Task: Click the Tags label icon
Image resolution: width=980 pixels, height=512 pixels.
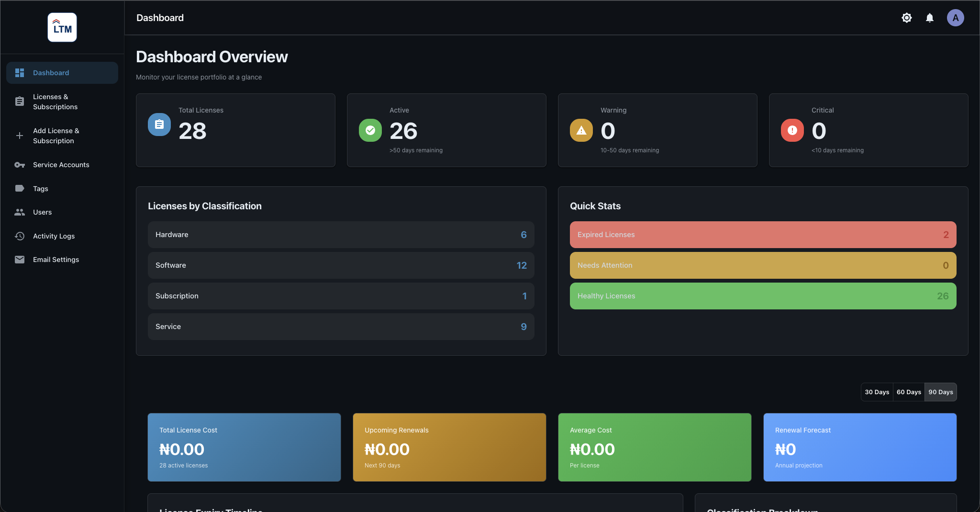Action: (x=20, y=188)
